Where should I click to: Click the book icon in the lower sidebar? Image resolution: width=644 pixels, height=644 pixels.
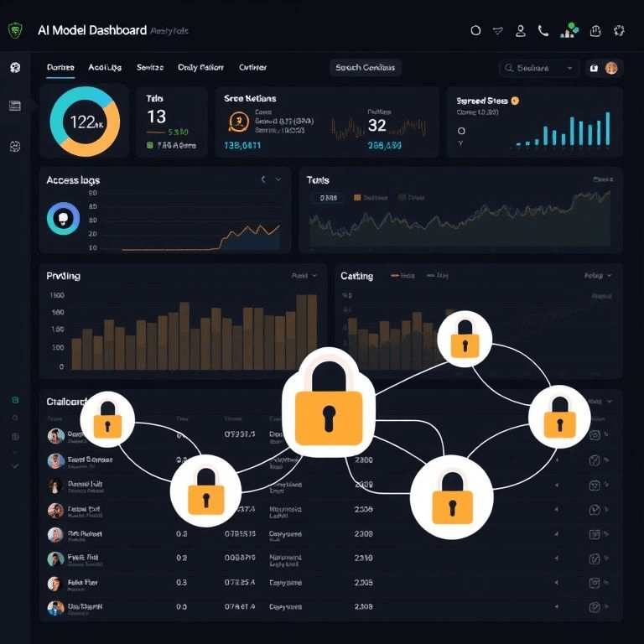pos(15,436)
